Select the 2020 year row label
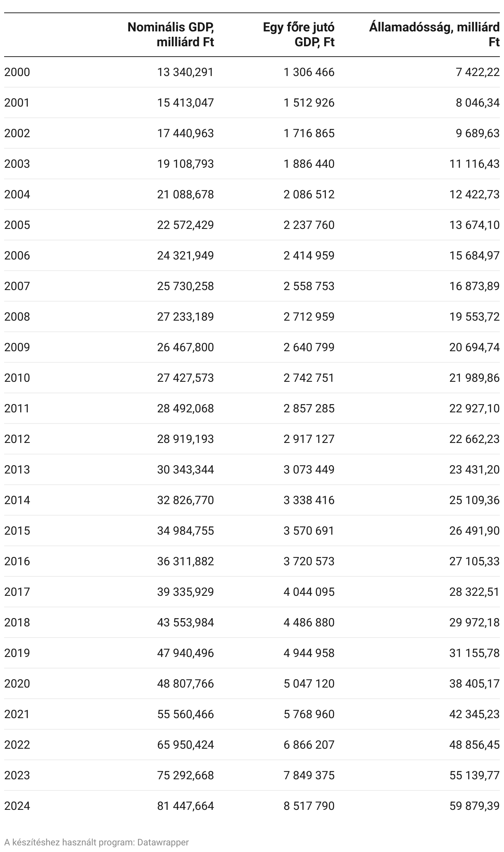The height and width of the screenshot is (852, 504). pyautogui.click(x=17, y=684)
